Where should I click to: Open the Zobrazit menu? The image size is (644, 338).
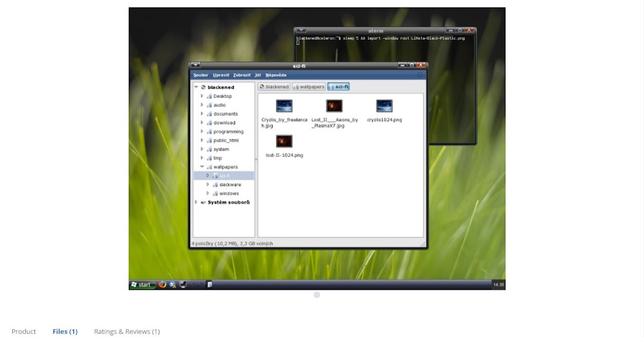click(241, 75)
